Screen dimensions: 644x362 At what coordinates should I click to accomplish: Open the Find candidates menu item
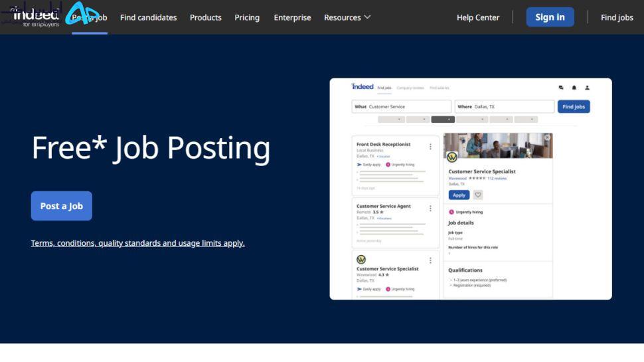[148, 17]
